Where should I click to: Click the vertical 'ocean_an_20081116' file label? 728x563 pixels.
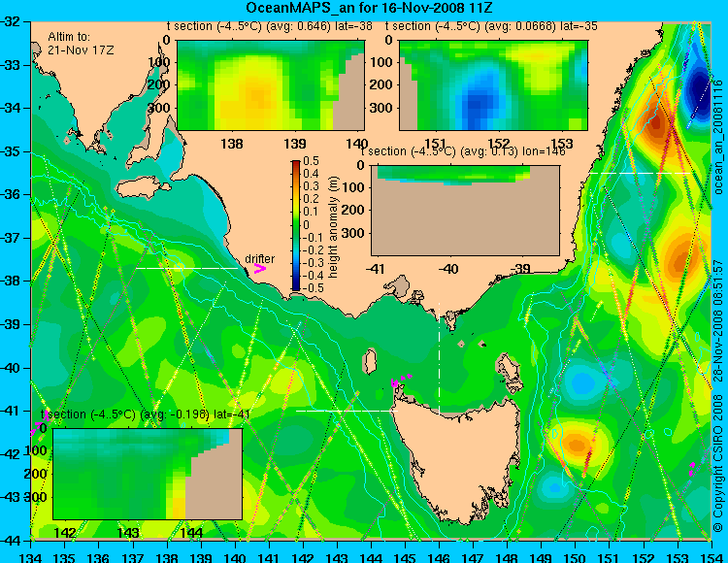718,137
